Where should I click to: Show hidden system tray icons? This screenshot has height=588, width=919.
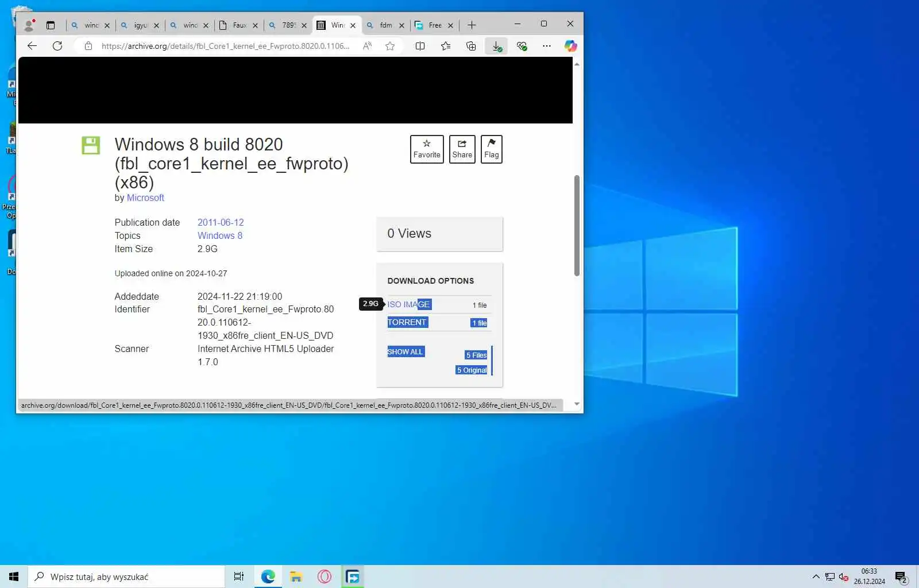click(x=816, y=577)
